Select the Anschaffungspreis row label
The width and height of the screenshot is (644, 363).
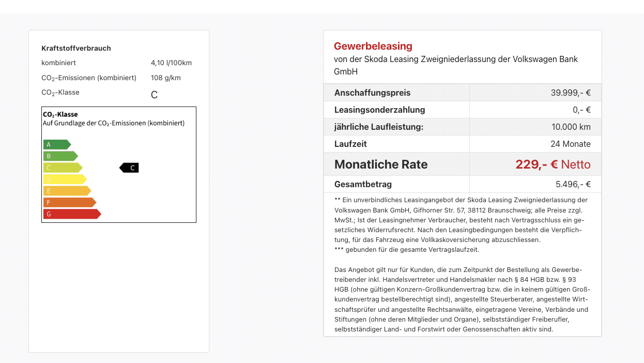pos(373,93)
